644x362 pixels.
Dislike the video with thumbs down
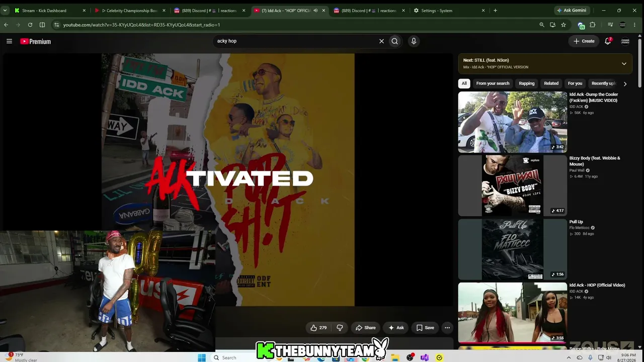pos(340,328)
